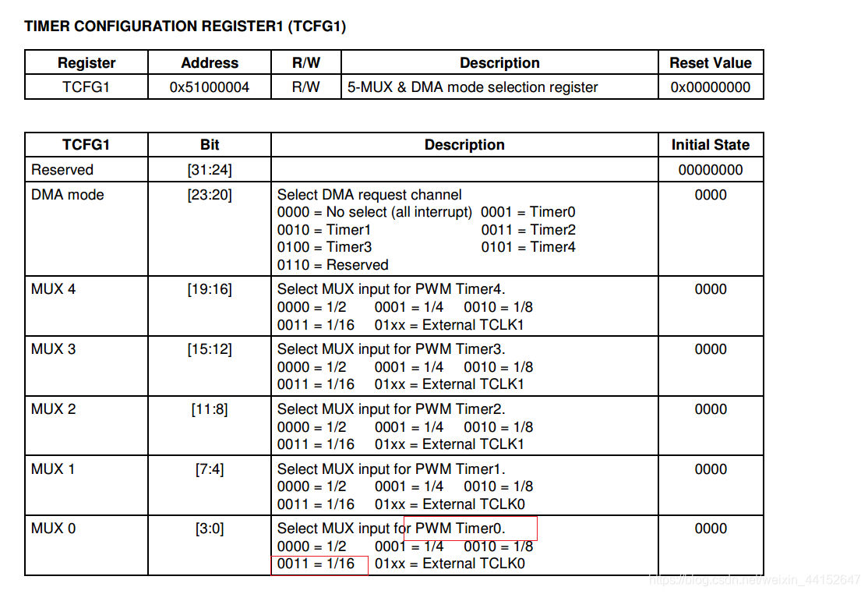Click '01xx = External TCLK1' in MUX 3 row
The width and height of the screenshot is (868, 594).
tap(449, 384)
